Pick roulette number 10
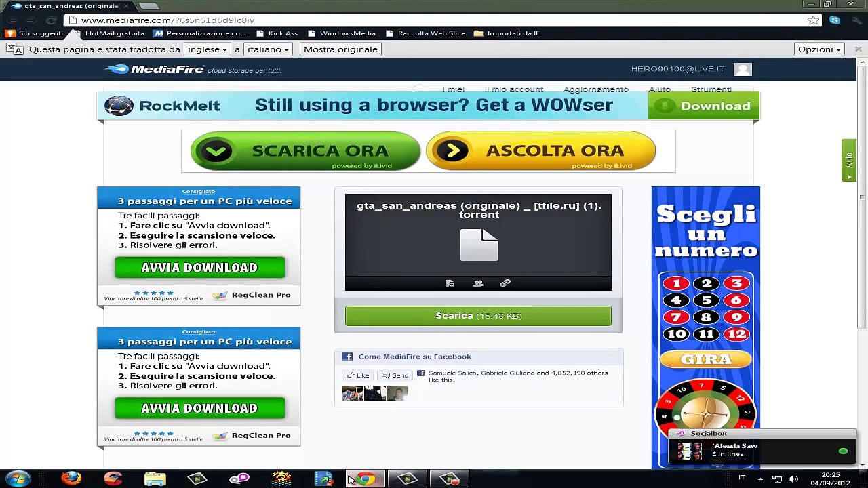This screenshot has height=488, width=868. (676, 334)
